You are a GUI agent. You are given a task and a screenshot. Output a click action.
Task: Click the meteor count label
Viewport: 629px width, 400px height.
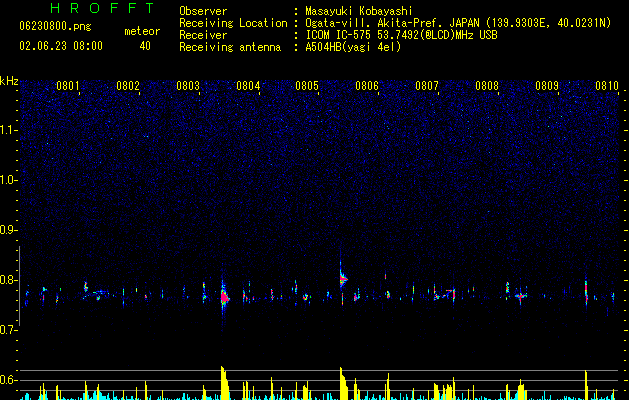click(x=142, y=31)
